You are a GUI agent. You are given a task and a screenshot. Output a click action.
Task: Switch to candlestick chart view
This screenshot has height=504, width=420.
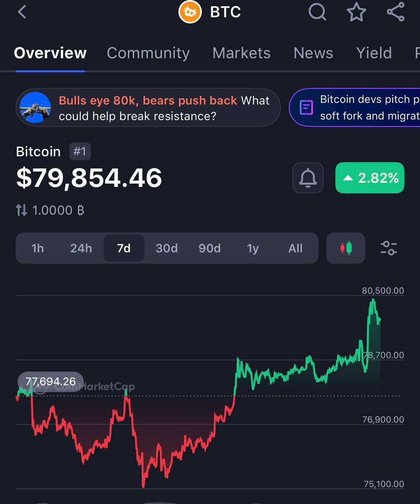(x=346, y=248)
